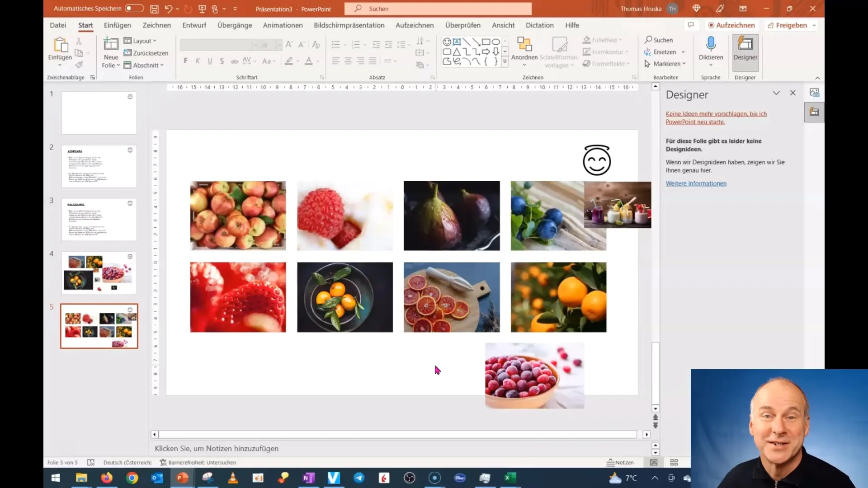Image resolution: width=868 pixels, height=488 pixels.
Task: Select the smiley face shape in gallery
Action: point(447,42)
